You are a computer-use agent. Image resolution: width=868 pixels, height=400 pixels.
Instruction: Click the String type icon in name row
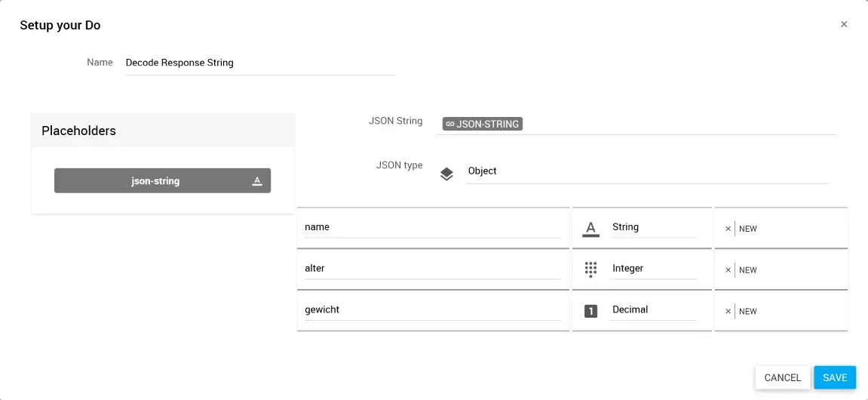[x=591, y=228]
